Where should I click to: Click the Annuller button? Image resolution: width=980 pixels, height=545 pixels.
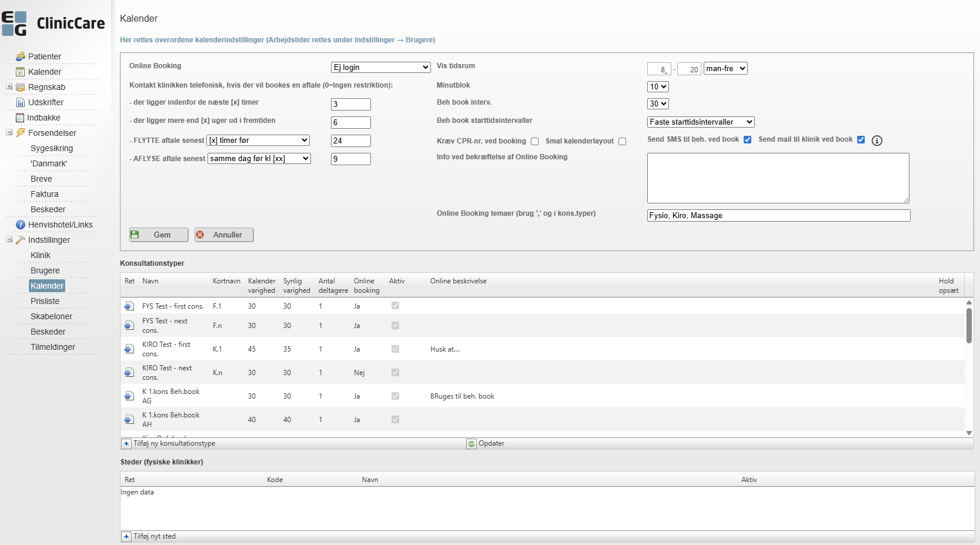[224, 235]
